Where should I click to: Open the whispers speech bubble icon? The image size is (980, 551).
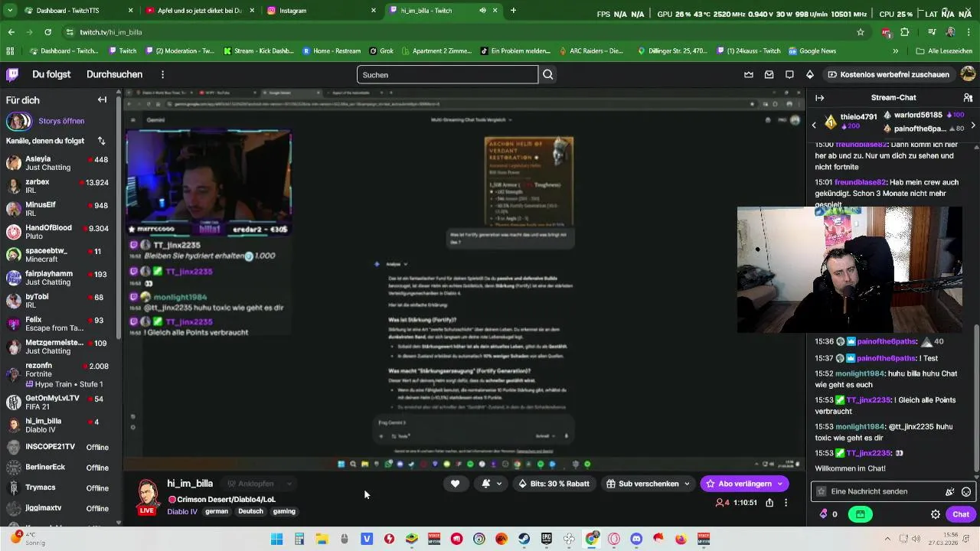[x=789, y=74]
